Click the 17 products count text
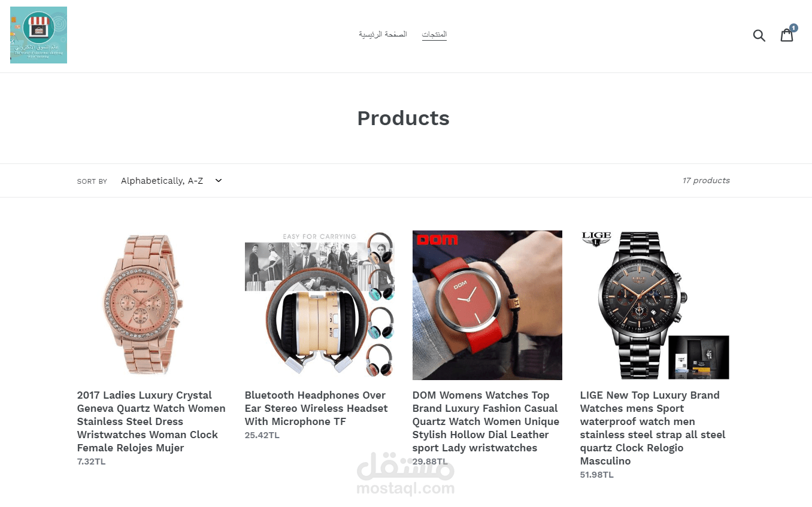Image resolution: width=812 pixels, height=507 pixels. coord(706,180)
